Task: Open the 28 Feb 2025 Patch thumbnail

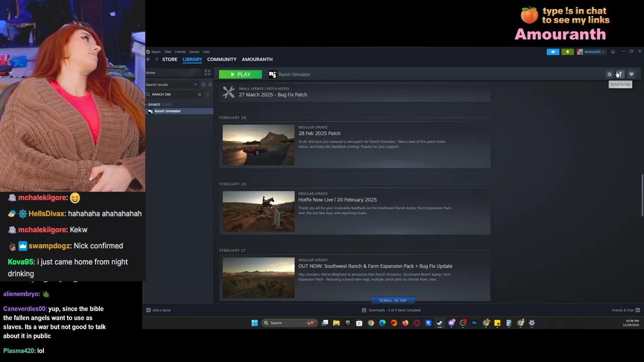Action: [259, 145]
